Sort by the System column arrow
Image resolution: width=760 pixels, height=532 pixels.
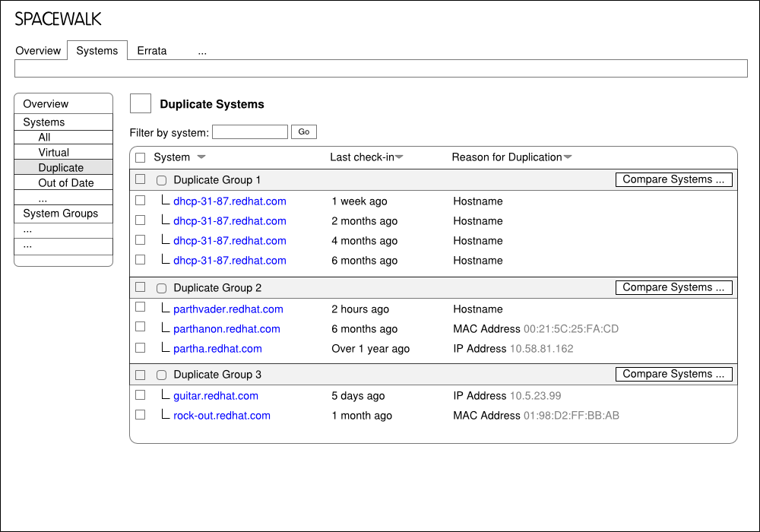(x=201, y=157)
